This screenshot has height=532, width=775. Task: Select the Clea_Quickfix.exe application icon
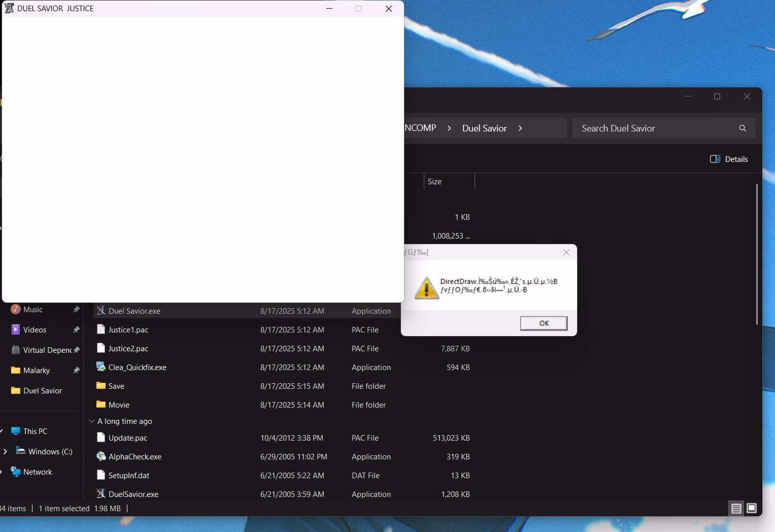[x=101, y=367]
